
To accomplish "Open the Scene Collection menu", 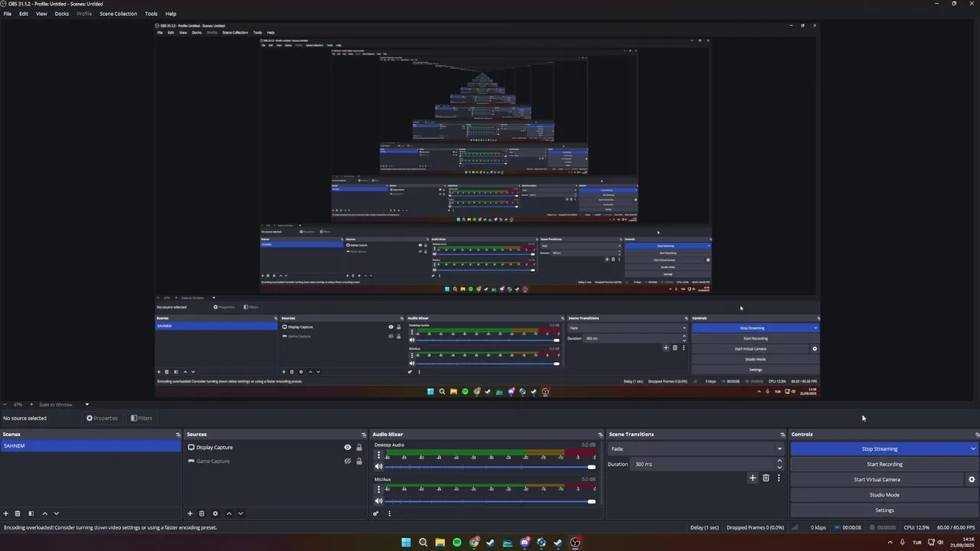I will point(118,14).
